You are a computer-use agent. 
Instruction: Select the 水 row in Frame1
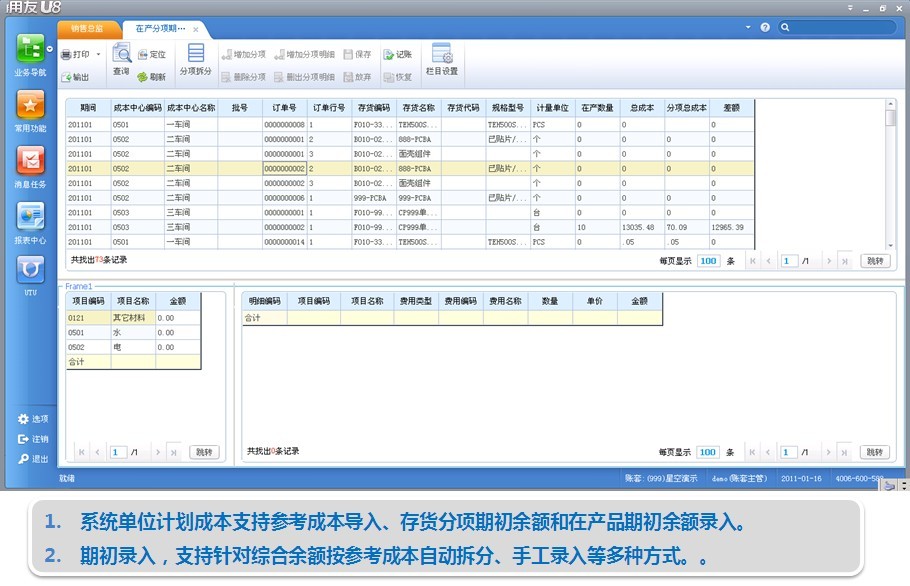coord(133,332)
